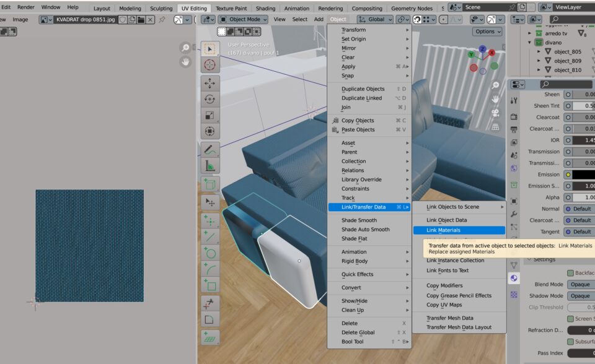The height and width of the screenshot is (364, 595).
Task: Enable the Backface Culling checkbox
Action: (x=570, y=273)
